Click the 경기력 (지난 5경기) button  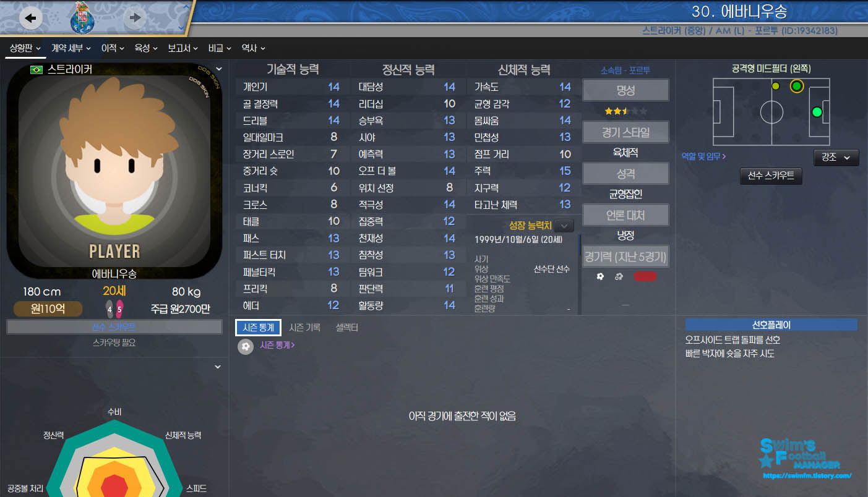tap(626, 257)
